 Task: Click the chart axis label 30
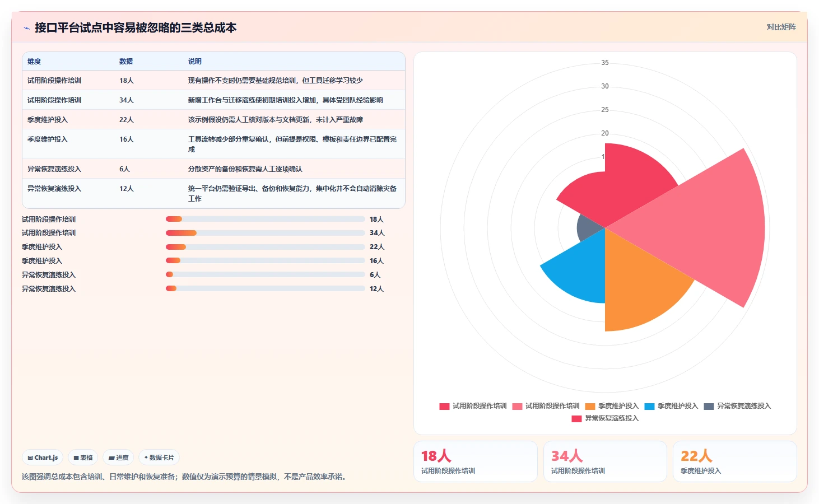[605, 86]
